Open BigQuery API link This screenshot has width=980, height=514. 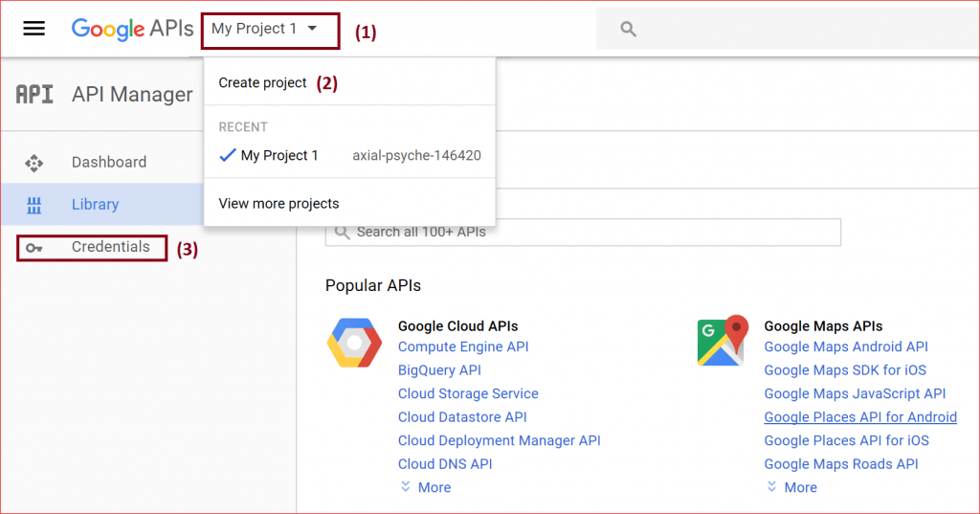pos(439,370)
